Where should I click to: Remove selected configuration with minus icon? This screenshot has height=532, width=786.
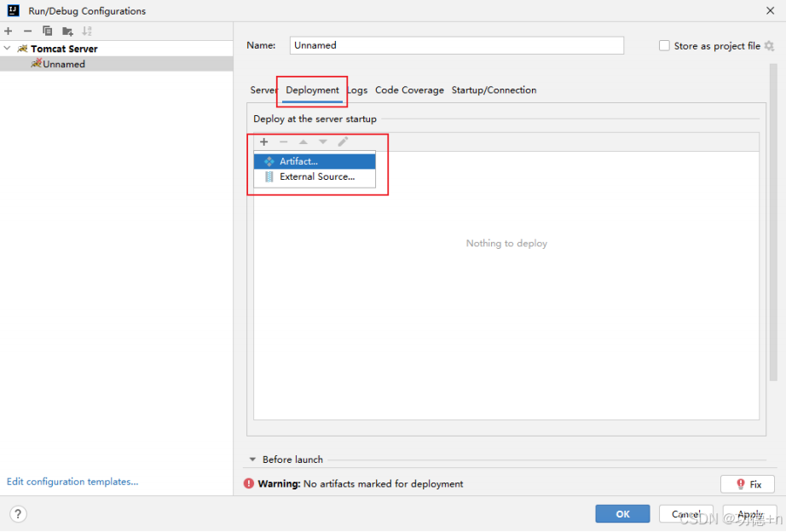click(x=27, y=31)
